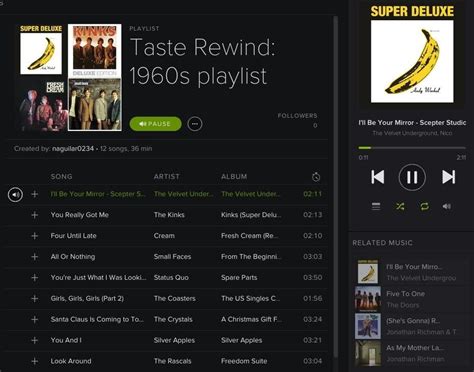This screenshot has width=474, height=372.
Task: Open album Spare Parts
Action: pos(239,277)
